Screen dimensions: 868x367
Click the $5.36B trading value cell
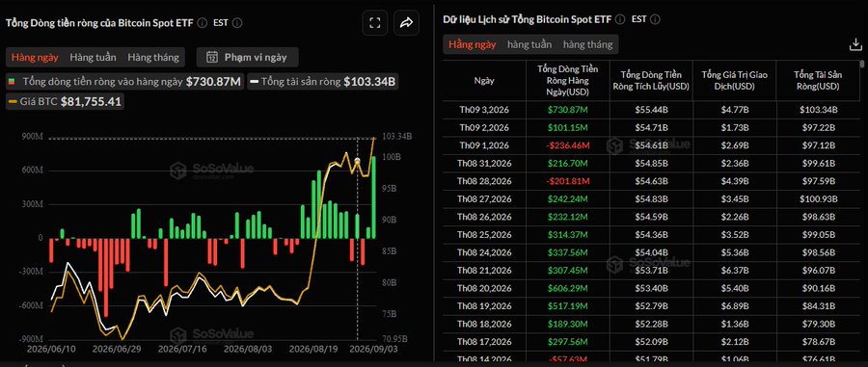[x=735, y=252]
